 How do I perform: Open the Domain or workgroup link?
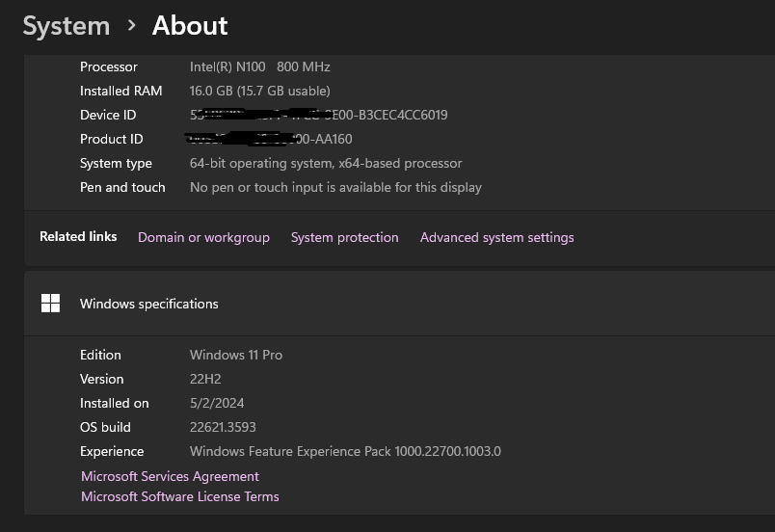(203, 238)
